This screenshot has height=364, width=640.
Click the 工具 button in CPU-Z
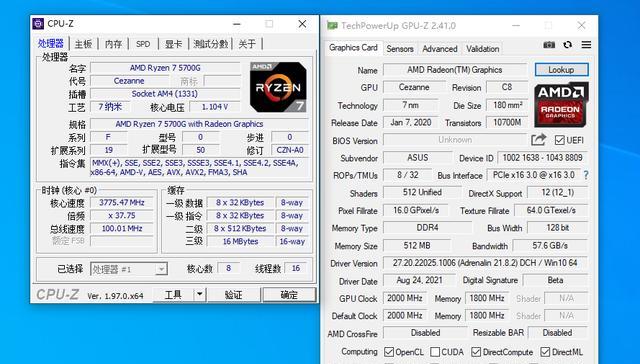[x=173, y=294]
